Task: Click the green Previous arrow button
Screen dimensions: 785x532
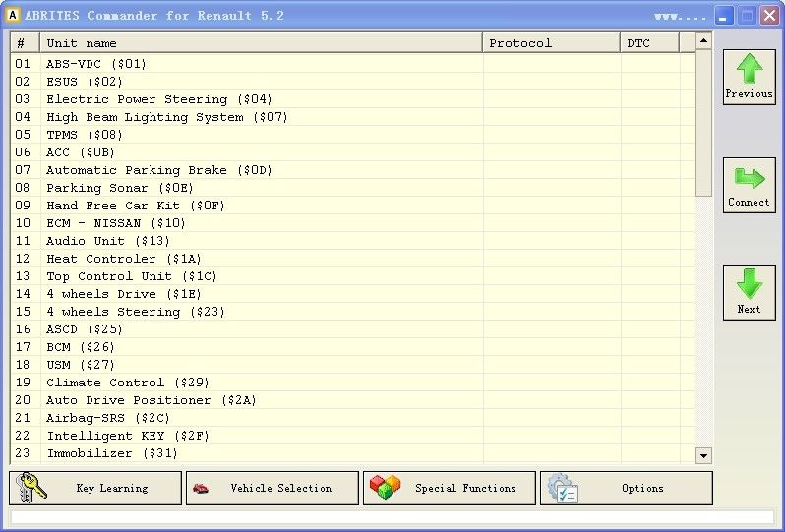Action: click(749, 77)
